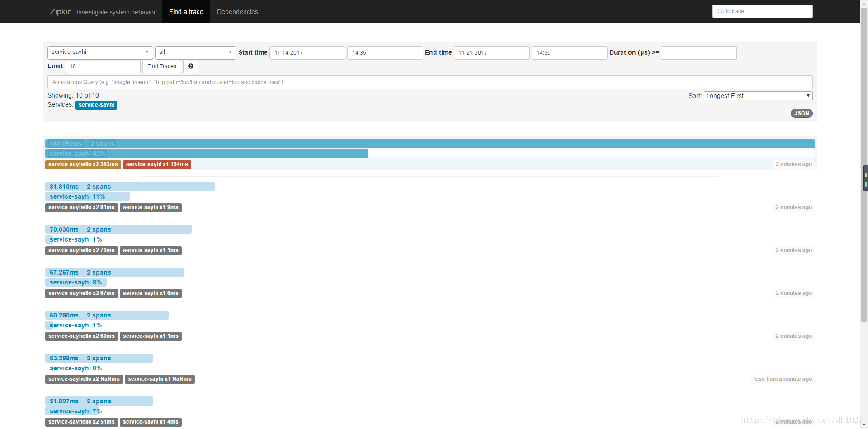Open the Dependencies tab
The image size is (868, 429).
coord(237,12)
